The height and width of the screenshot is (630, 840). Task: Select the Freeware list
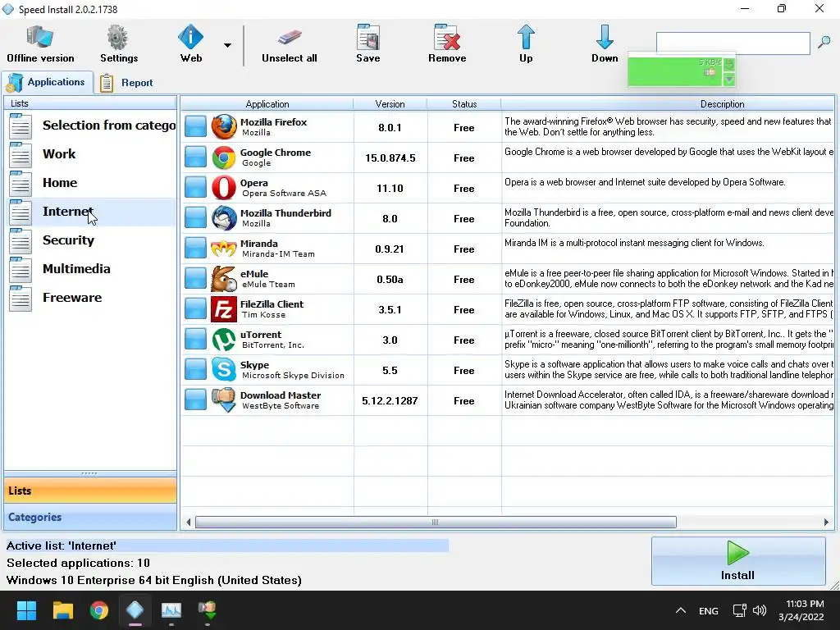91,298
